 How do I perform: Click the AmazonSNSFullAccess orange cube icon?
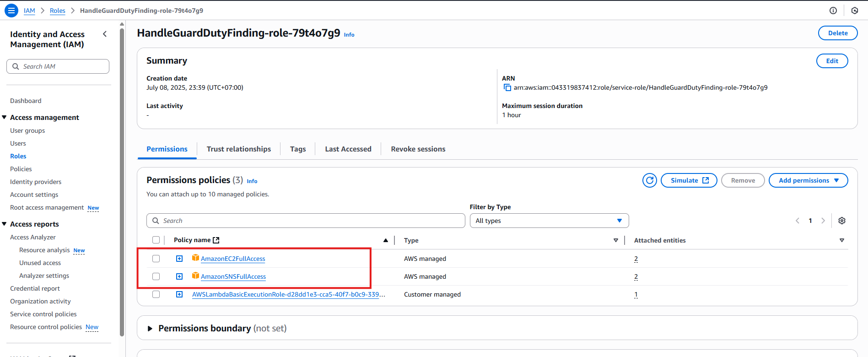[x=195, y=276]
